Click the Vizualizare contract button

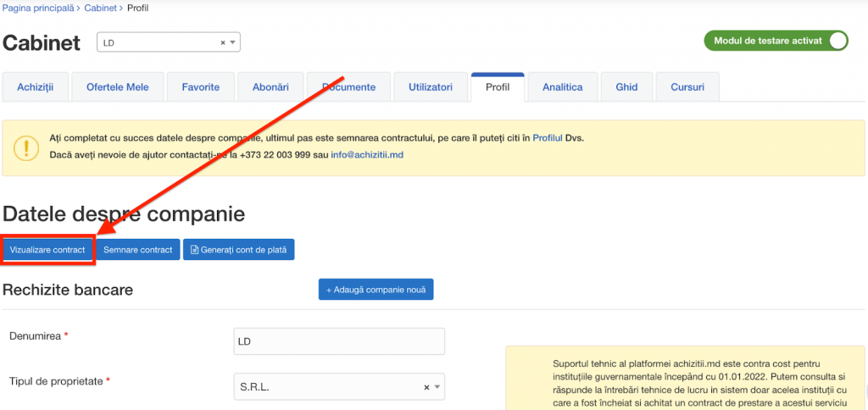[47, 250]
